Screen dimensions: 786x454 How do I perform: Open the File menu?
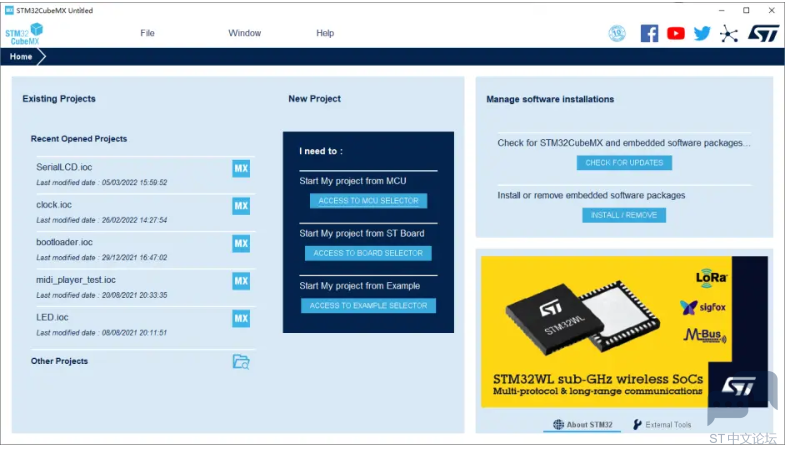tap(147, 33)
